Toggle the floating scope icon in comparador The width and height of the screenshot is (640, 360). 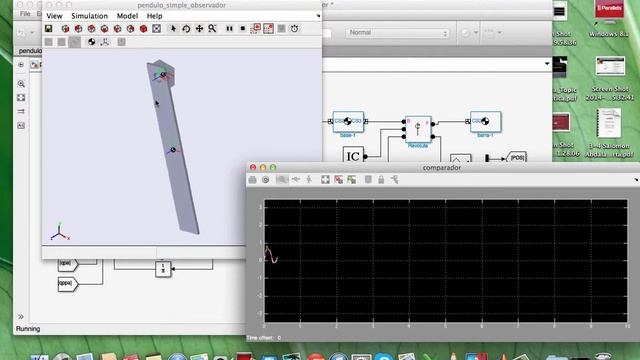368,180
